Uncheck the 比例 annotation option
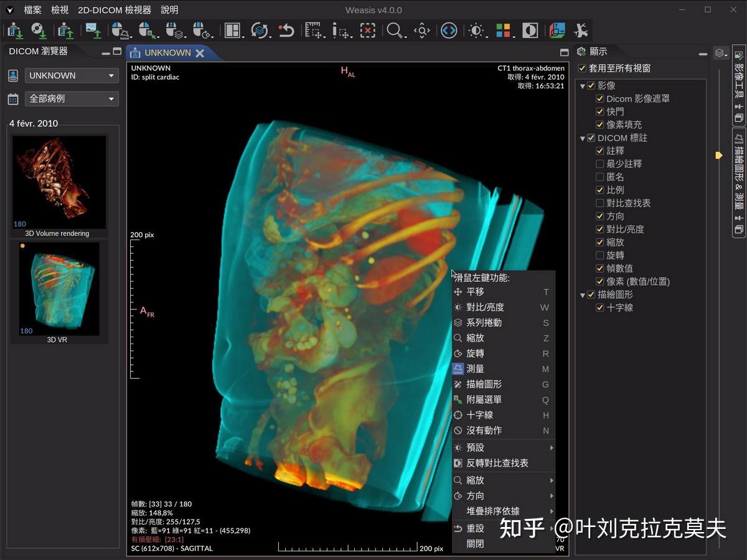747x560 pixels. 601,190
